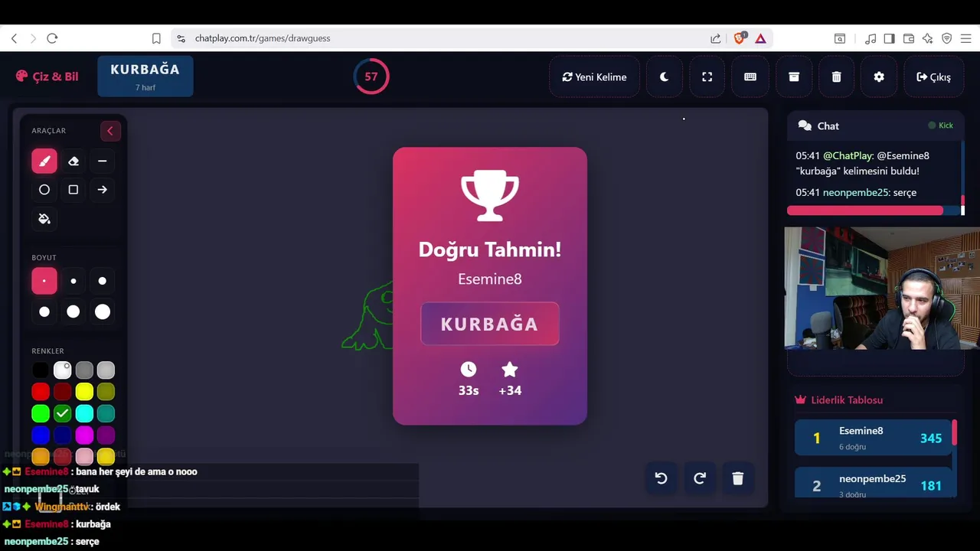Select the brush drawing tool
The image size is (980, 551).
tap(44, 161)
